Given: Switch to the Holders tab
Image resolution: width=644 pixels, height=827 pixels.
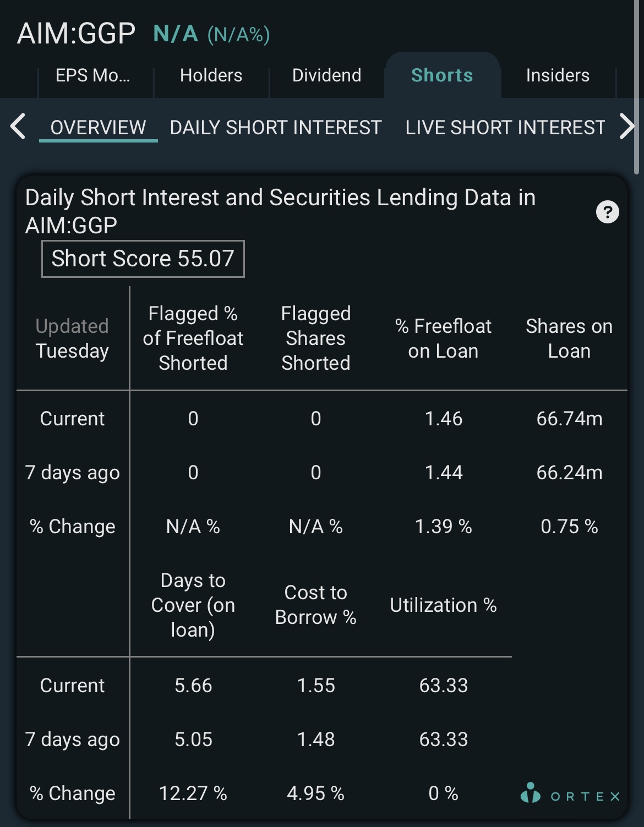Looking at the screenshot, I should tap(211, 75).
